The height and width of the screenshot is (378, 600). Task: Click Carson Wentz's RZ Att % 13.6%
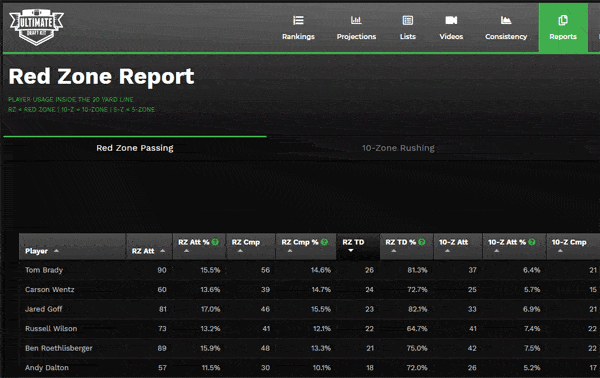point(210,290)
